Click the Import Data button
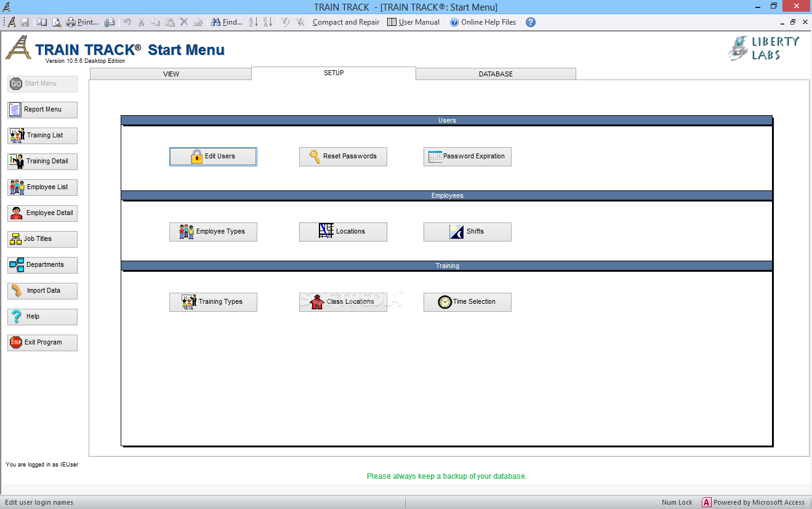The width and height of the screenshot is (812, 509). click(x=42, y=291)
